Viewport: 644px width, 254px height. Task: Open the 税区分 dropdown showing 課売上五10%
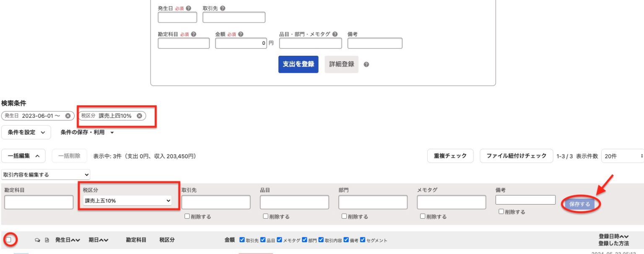127,201
